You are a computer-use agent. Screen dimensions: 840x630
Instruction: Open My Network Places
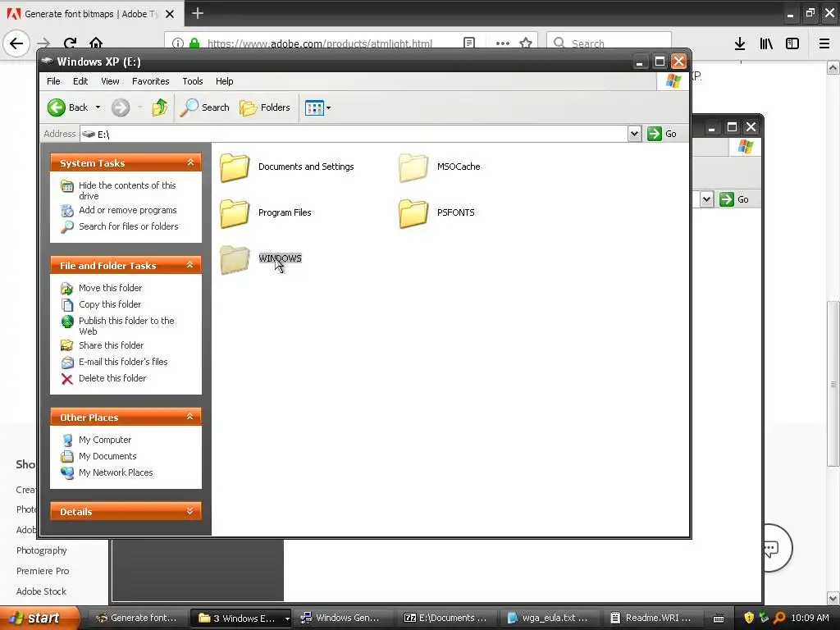pyautogui.click(x=116, y=472)
